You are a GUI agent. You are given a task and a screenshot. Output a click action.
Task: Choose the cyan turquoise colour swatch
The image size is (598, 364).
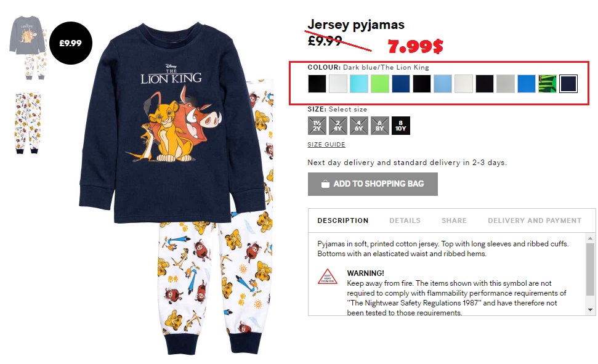coord(359,84)
